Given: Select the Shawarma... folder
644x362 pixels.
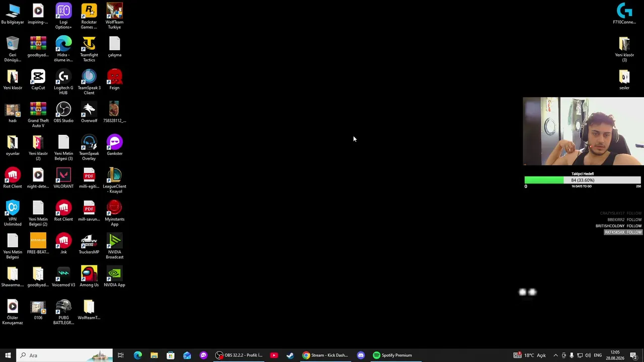Looking at the screenshot, I should [x=13, y=277].
